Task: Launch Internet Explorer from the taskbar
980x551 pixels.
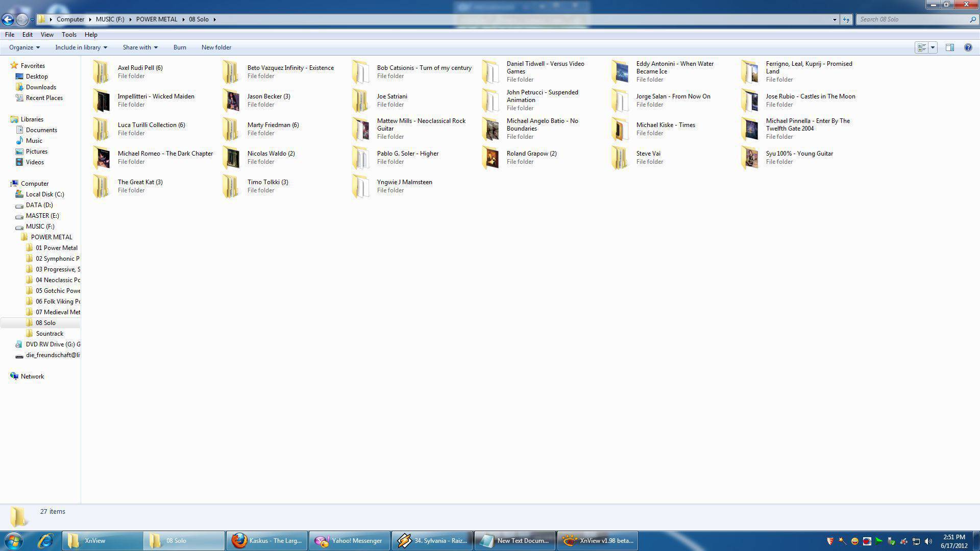Action: 45,541
